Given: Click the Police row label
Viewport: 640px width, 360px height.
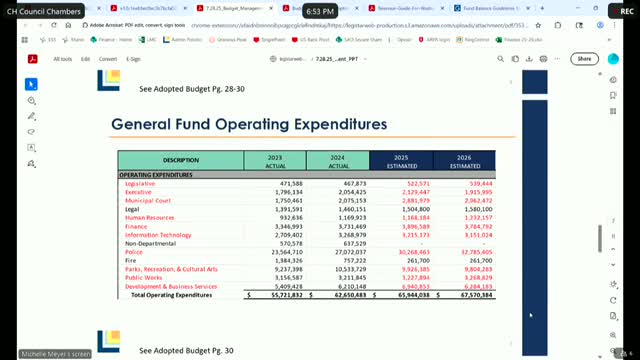Looking at the screenshot, I should click(x=134, y=252).
